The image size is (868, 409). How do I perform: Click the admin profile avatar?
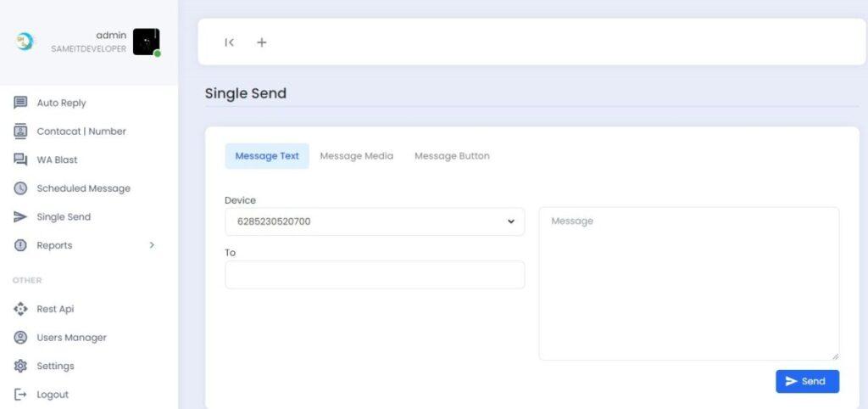(x=146, y=42)
